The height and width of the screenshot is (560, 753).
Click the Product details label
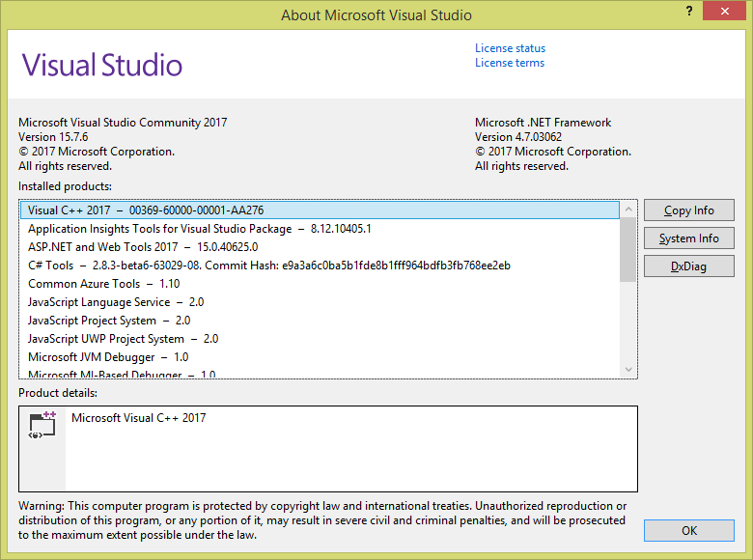58,393
